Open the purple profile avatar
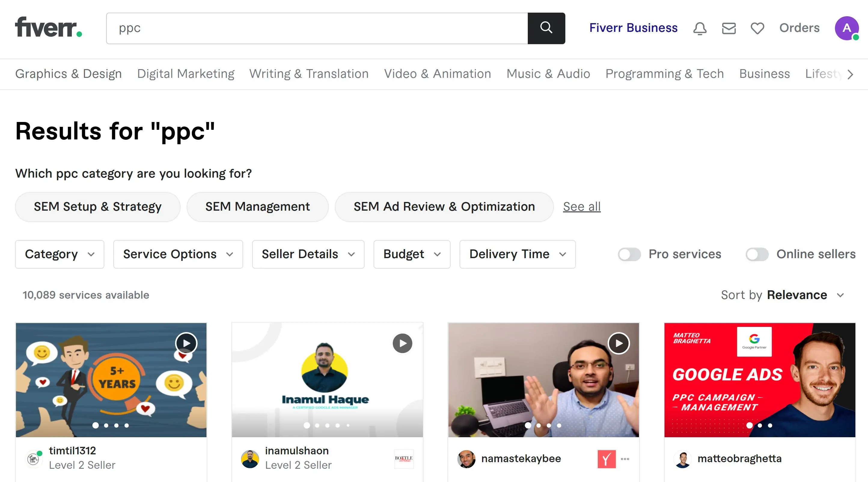 [846, 28]
